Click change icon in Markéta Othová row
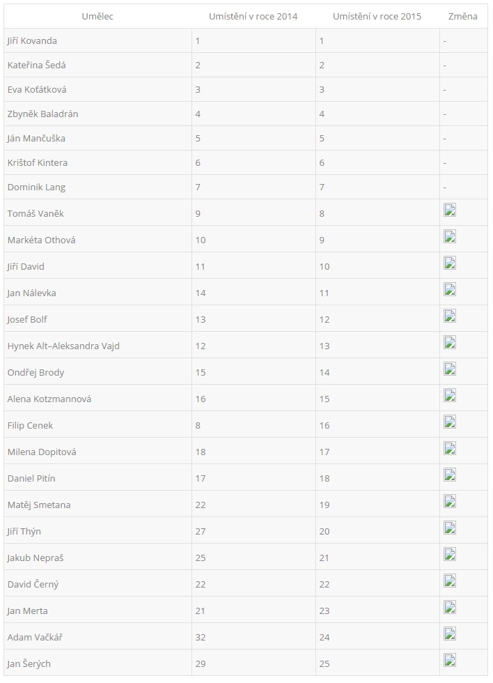This screenshot has height=683, width=493. click(449, 237)
